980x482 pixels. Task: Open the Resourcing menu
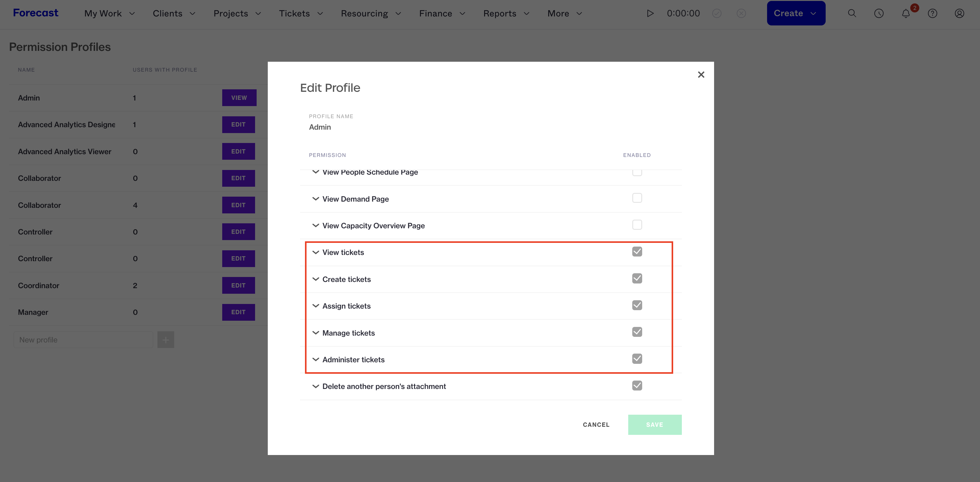tap(371, 13)
